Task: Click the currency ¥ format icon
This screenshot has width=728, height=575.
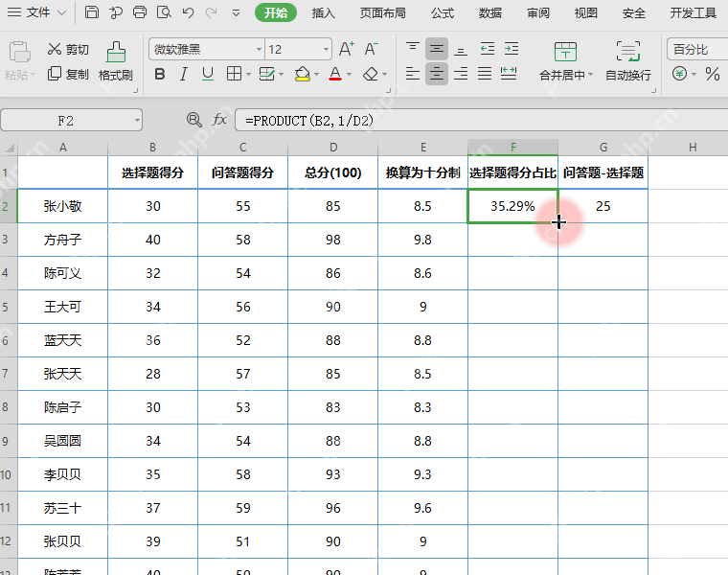Action: click(x=679, y=74)
